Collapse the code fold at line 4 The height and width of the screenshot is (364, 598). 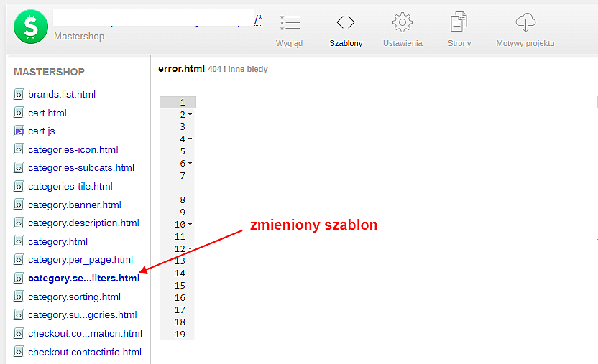tap(190, 139)
